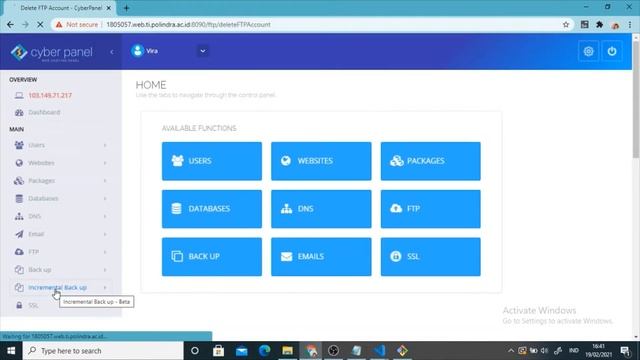This screenshot has width=640, height=360.
Task: Click the SSL lock icon in sidebar
Action: pyautogui.click(x=19, y=305)
